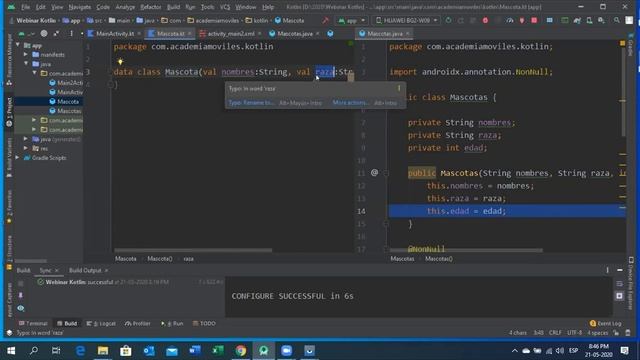Click More actions... in the popup
This screenshot has width=640, height=360.
351,103
